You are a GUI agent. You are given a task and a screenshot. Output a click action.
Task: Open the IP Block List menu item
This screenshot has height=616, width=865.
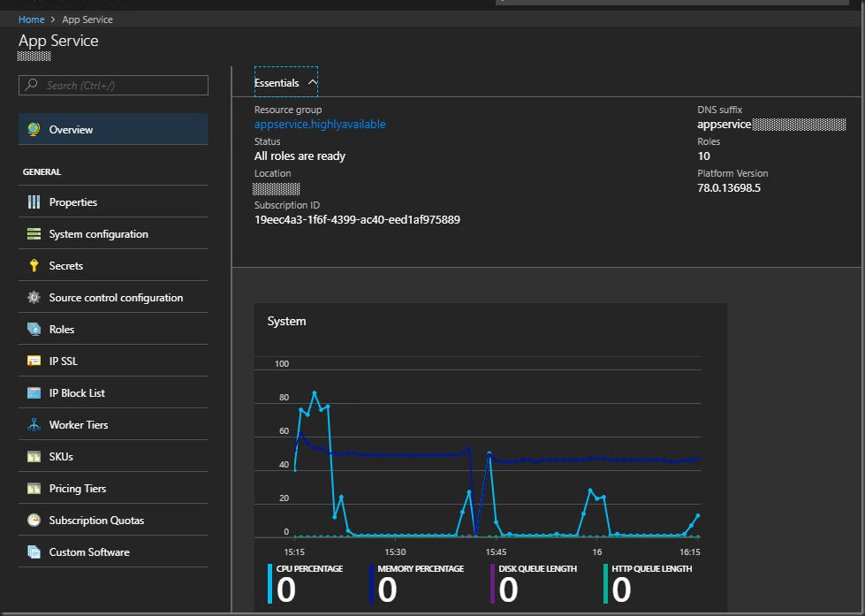(77, 393)
